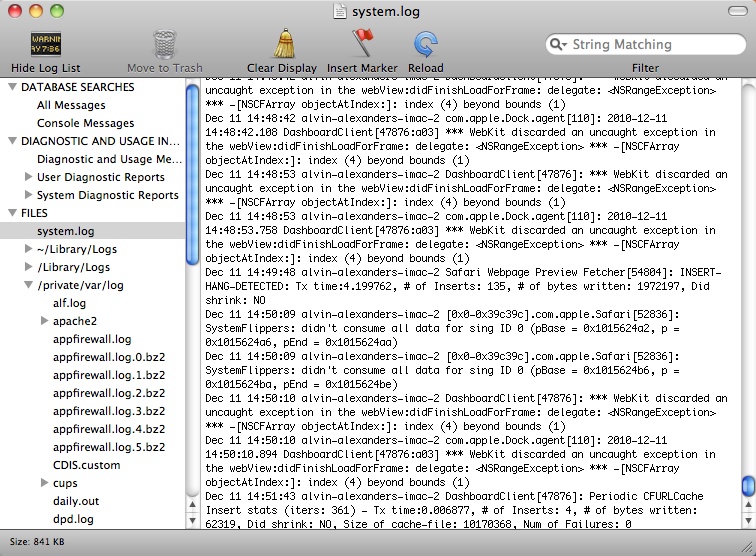Viewport: 756px width, 556px height.
Task: Open appfirewall.log.5.bz2
Action: pyautogui.click(x=109, y=447)
